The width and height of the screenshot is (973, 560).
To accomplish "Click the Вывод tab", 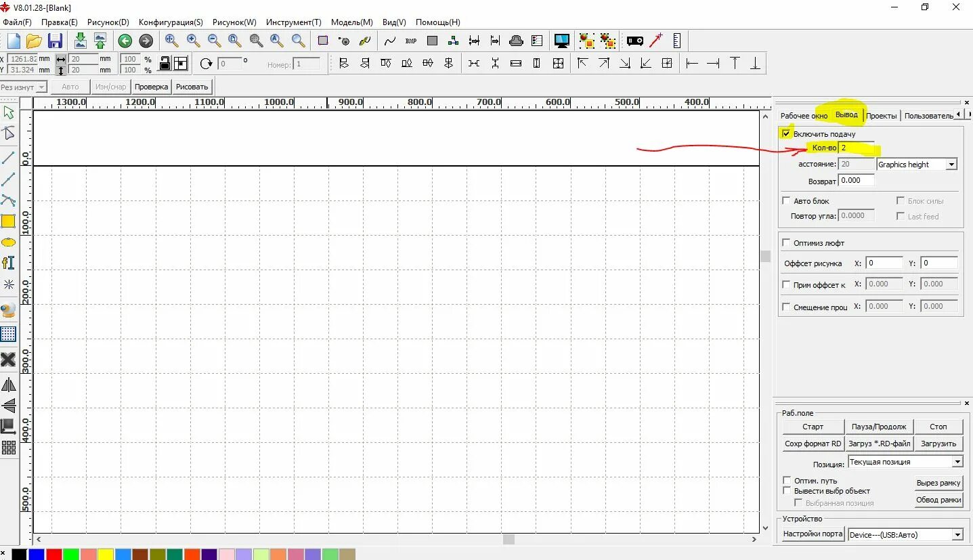I will (x=846, y=114).
